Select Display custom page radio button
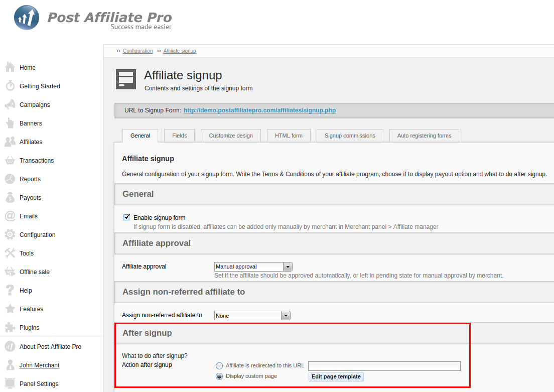 coord(219,376)
